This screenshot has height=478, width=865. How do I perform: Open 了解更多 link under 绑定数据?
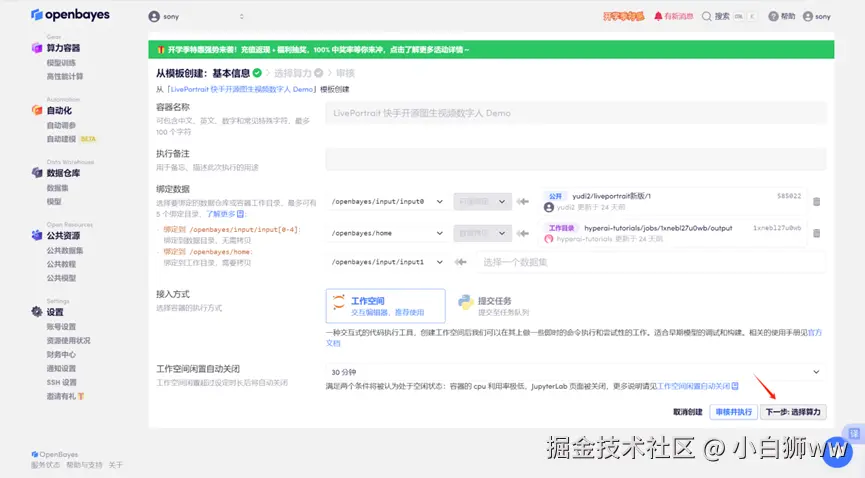click(x=225, y=214)
